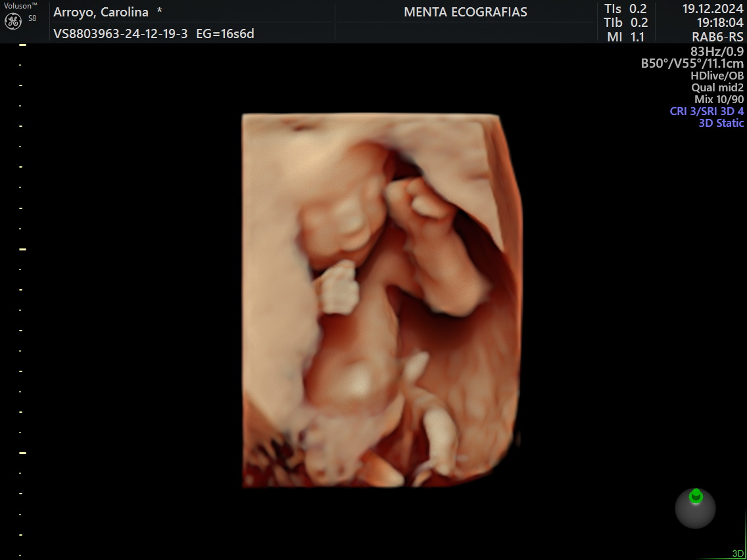Click the green 3D label in corner
This screenshot has height=560, width=747.
738,553
